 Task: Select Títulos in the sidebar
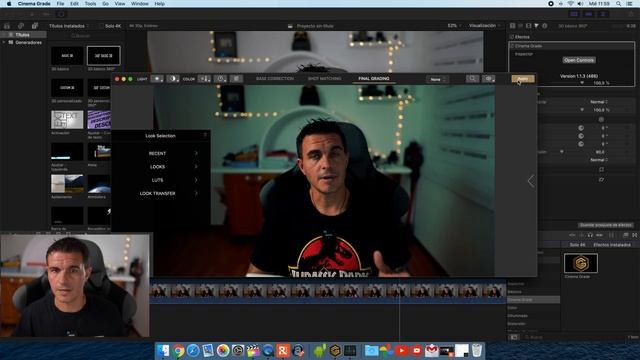tap(22, 35)
